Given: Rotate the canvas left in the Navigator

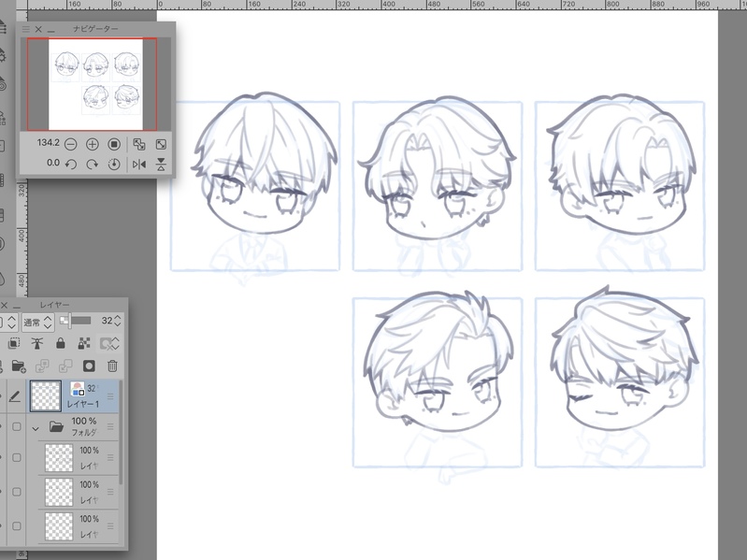Looking at the screenshot, I should coord(70,165).
